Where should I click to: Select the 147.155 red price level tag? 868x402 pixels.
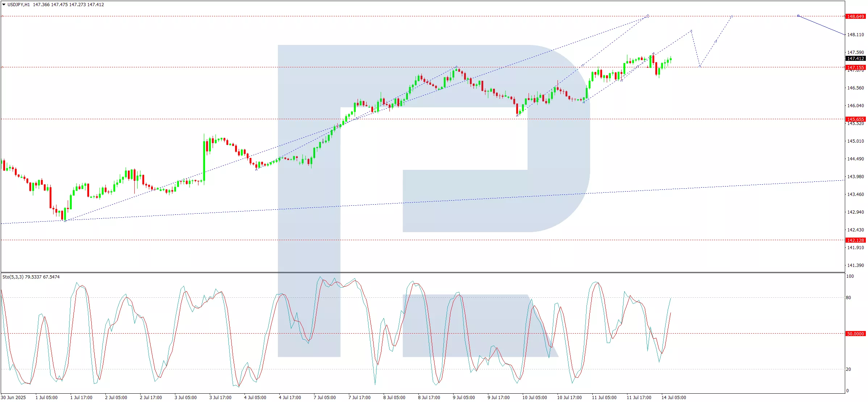click(855, 67)
